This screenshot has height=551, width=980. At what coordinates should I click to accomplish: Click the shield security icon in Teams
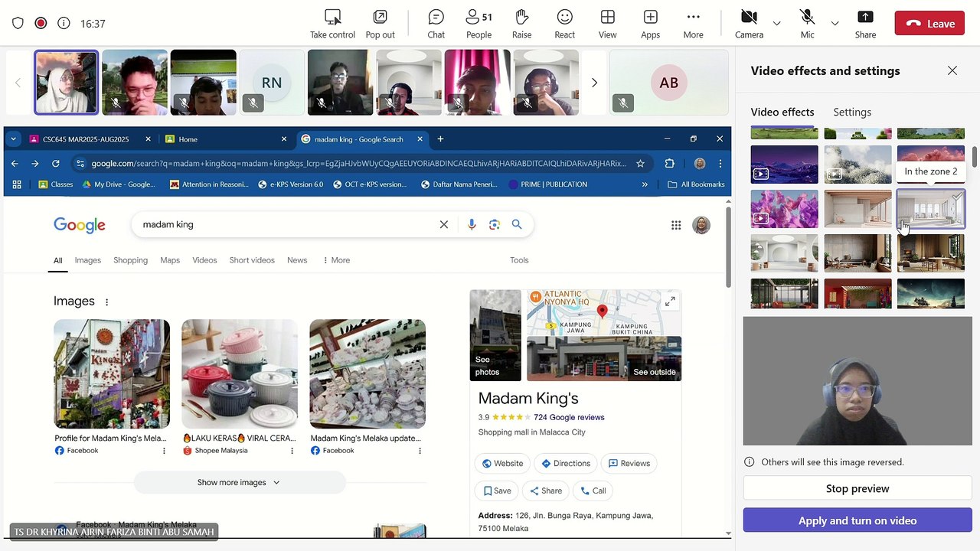pyautogui.click(x=18, y=24)
